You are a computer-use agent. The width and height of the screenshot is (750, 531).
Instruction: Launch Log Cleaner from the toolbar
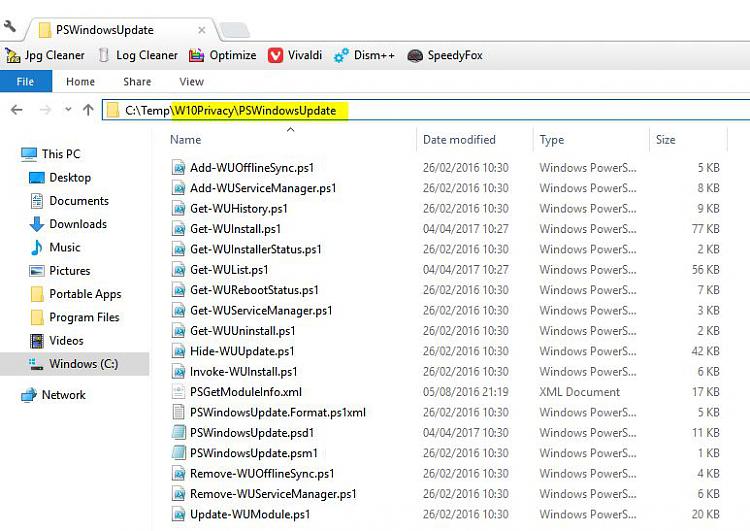click(x=138, y=55)
